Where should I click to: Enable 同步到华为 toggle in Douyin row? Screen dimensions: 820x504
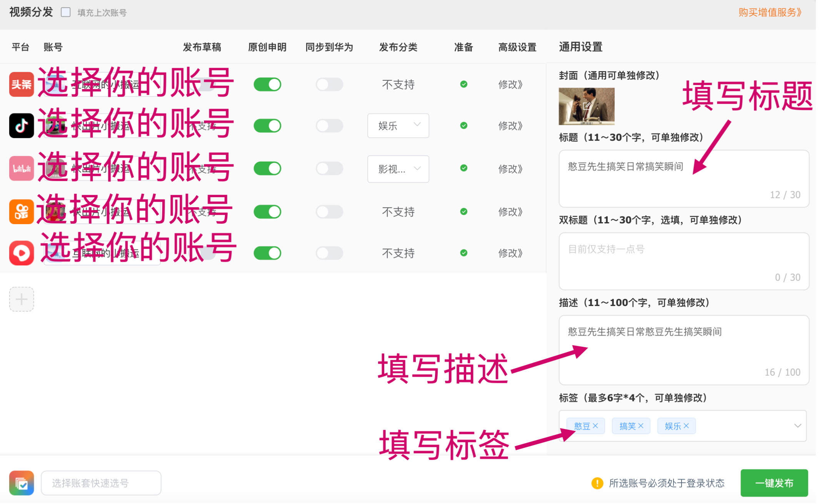tap(329, 125)
